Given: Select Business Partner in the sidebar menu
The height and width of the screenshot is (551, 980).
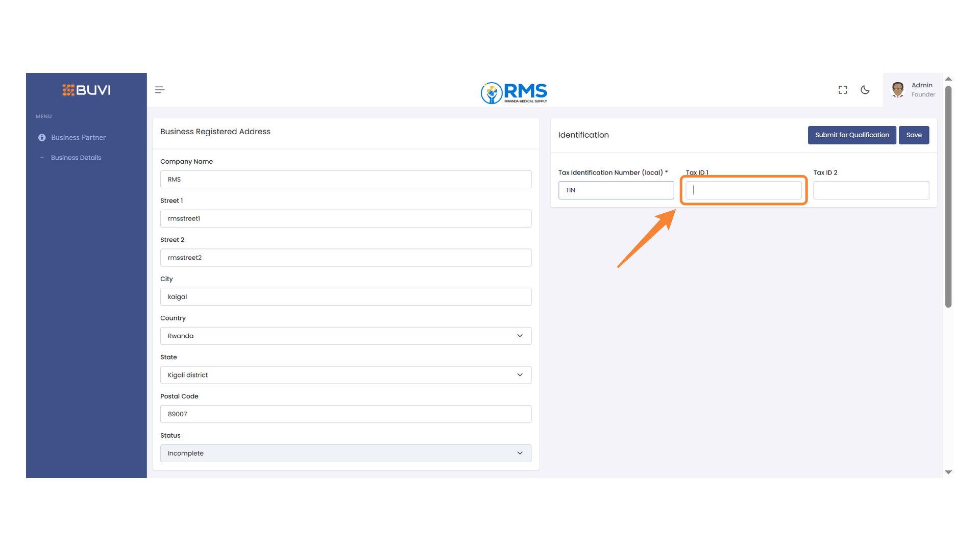Looking at the screenshot, I should pyautogui.click(x=78, y=137).
